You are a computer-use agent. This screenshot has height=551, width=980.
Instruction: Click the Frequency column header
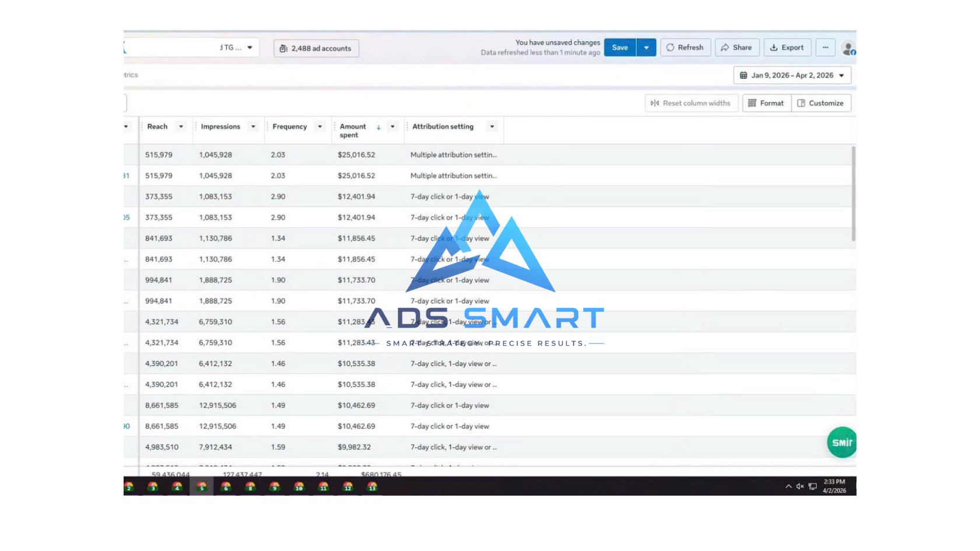tap(289, 127)
